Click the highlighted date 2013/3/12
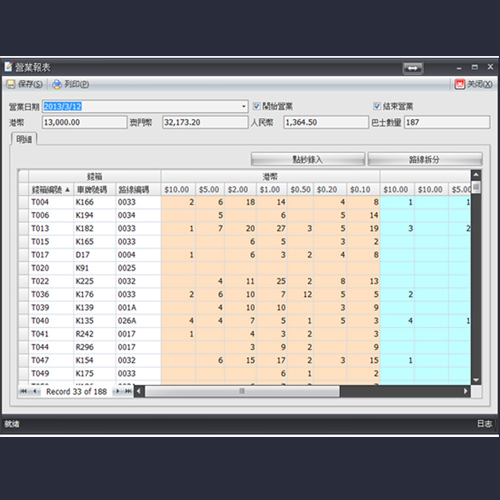Screen dimensions: 500x500 (x=63, y=107)
